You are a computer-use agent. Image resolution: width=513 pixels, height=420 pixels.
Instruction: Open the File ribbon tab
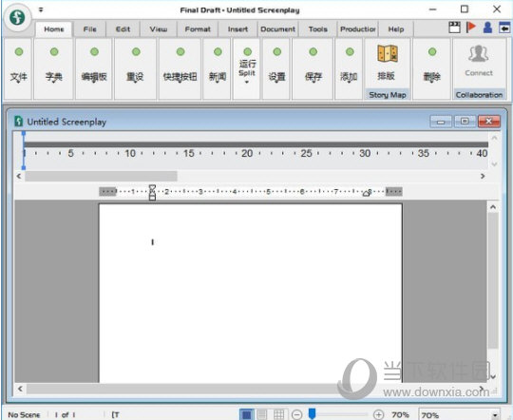(x=89, y=29)
